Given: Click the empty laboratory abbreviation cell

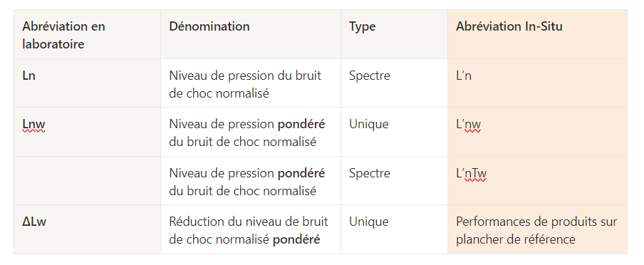Looking at the screenshot, I should pos(87,181).
